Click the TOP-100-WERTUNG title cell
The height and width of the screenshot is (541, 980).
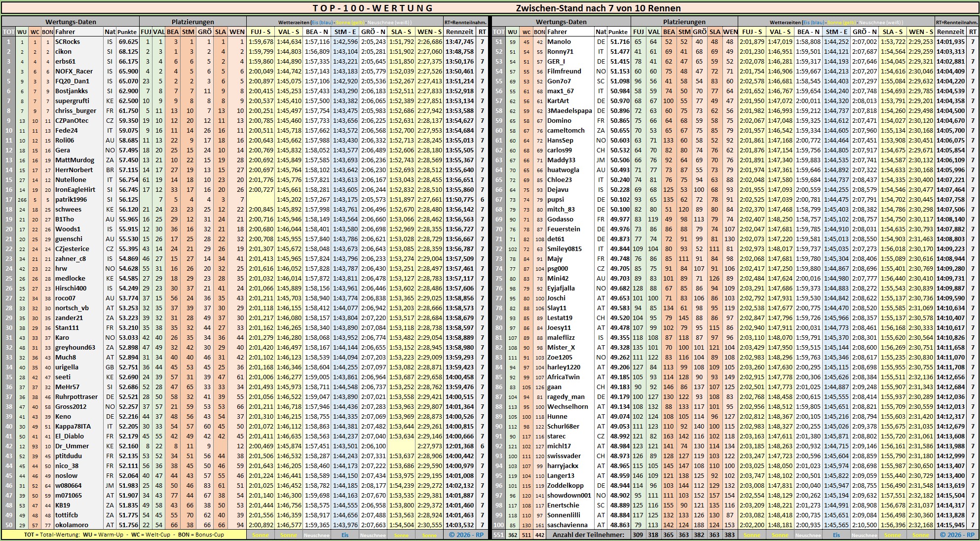[x=373, y=8]
